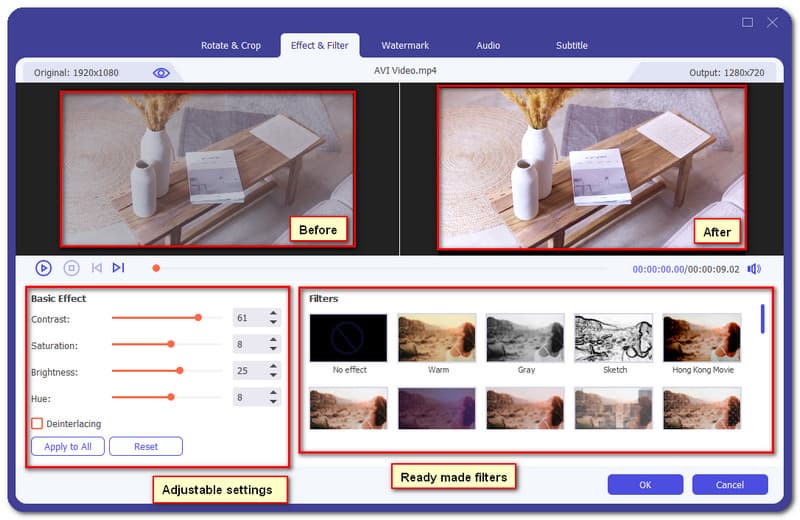Viewport: 800px width, 520px height.
Task: Apply the Gray filter
Action: pos(526,338)
